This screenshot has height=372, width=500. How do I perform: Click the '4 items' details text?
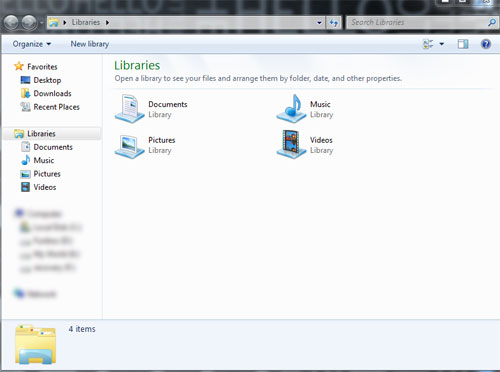point(82,329)
